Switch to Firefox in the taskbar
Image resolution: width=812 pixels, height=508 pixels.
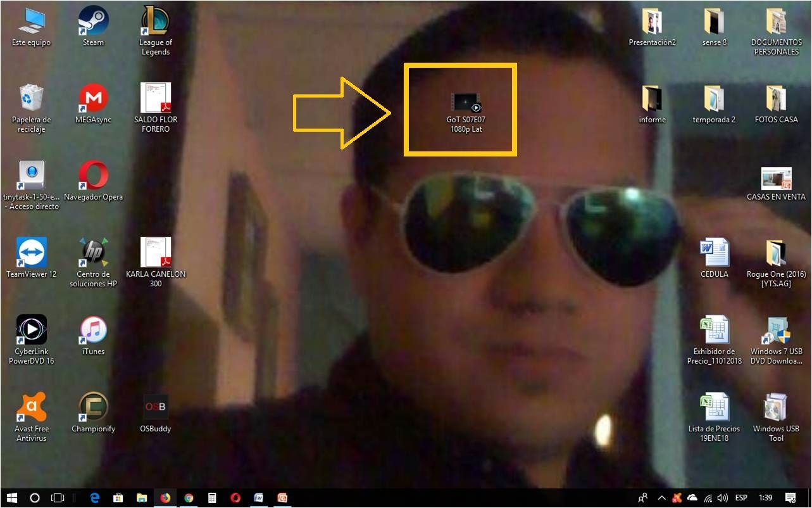point(165,498)
